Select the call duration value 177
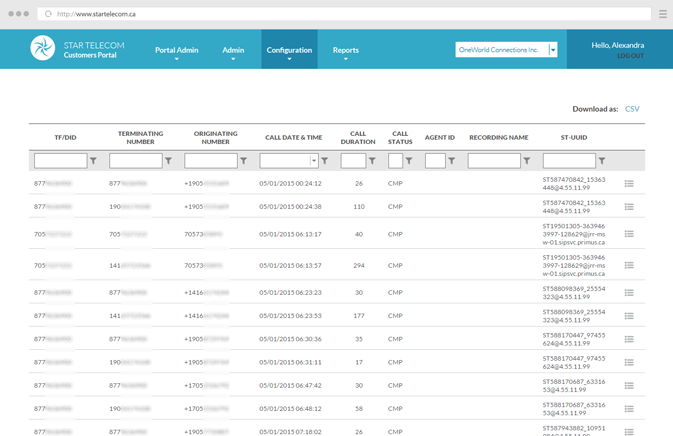This screenshot has width=673, height=436. 359,316
